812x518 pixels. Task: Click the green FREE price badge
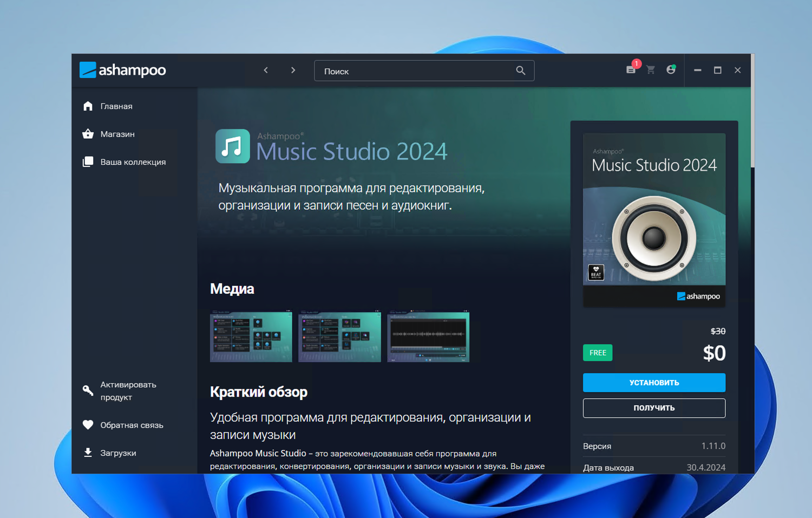coord(597,352)
